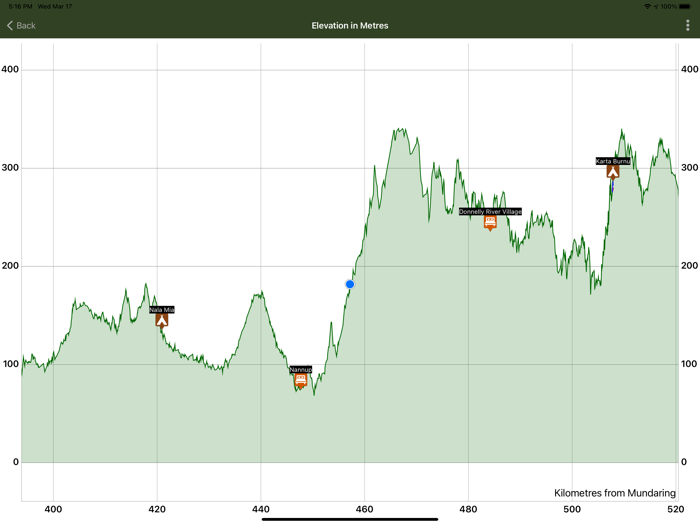Open the three-dot more options menu

688,25
